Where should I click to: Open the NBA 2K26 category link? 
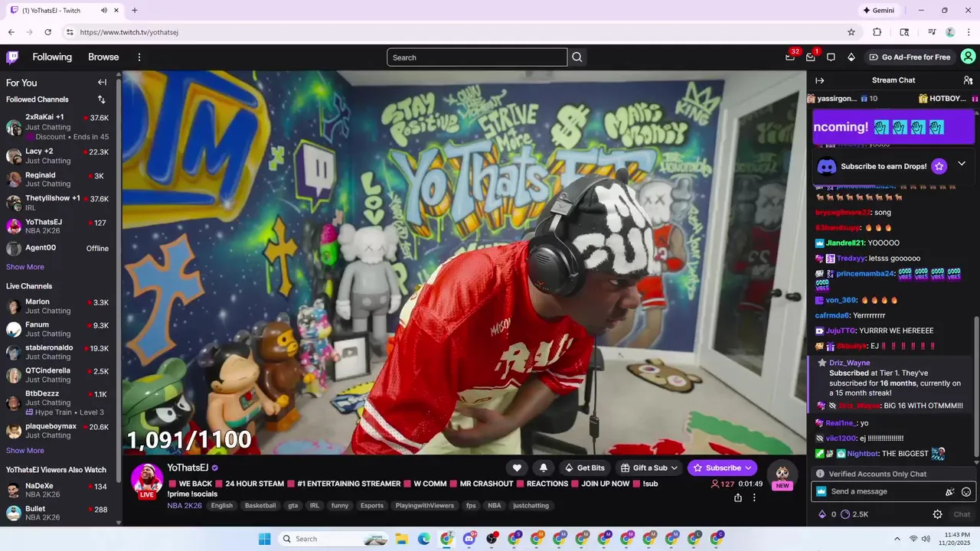click(x=185, y=505)
